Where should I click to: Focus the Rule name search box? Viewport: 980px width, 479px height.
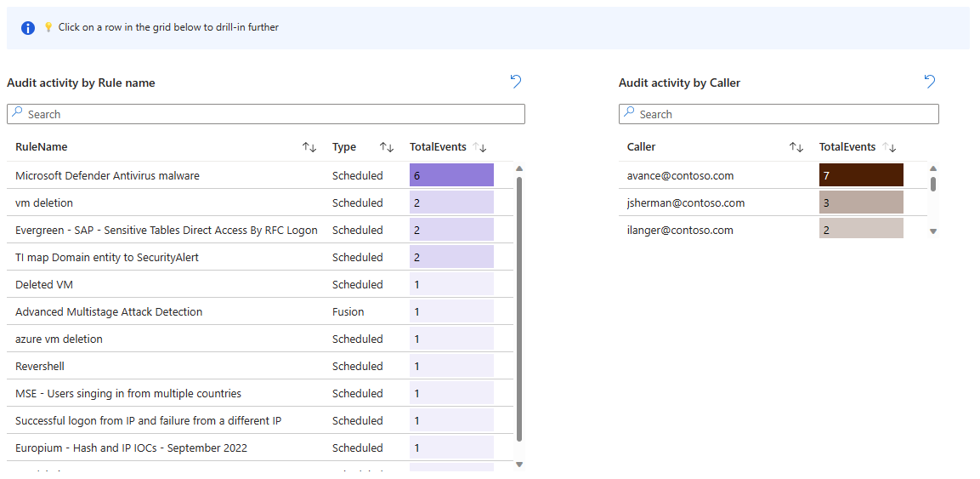pyautogui.click(x=266, y=114)
